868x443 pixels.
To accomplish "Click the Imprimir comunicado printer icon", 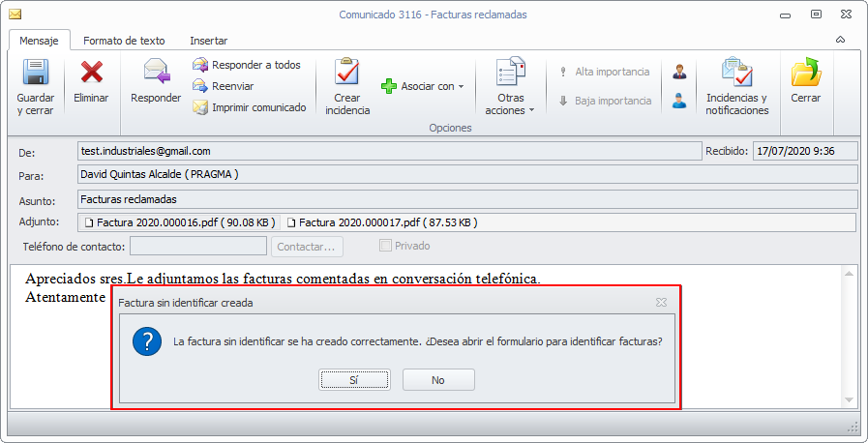I will point(200,107).
